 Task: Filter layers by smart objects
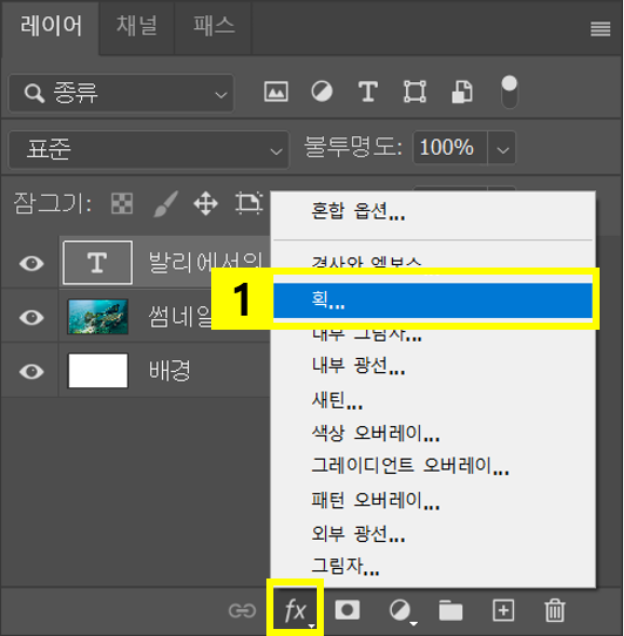click(x=462, y=91)
